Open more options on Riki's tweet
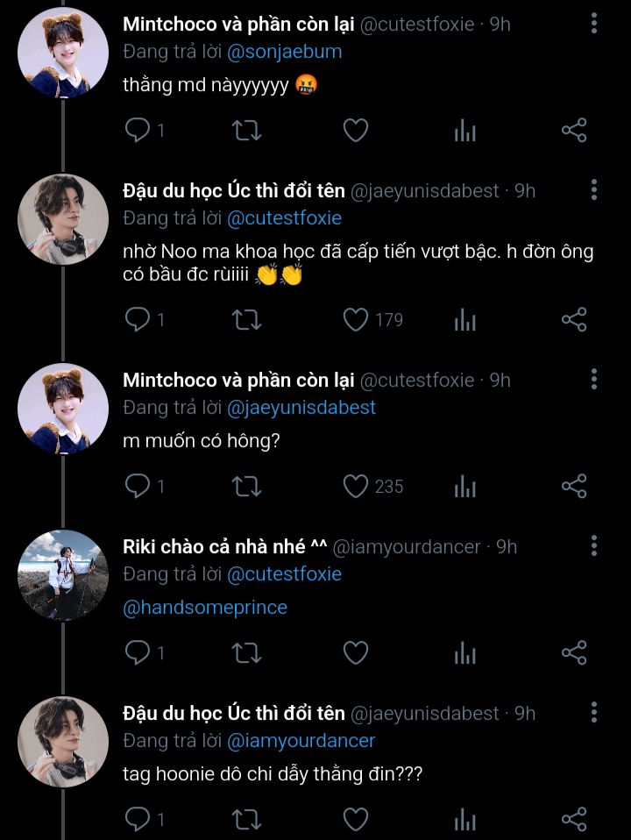Screen dimensions: 631x840 (594, 546)
